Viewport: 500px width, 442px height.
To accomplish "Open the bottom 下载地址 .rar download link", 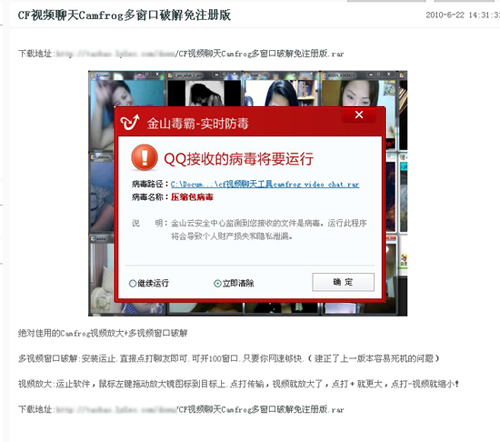I will (x=199, y=409).
